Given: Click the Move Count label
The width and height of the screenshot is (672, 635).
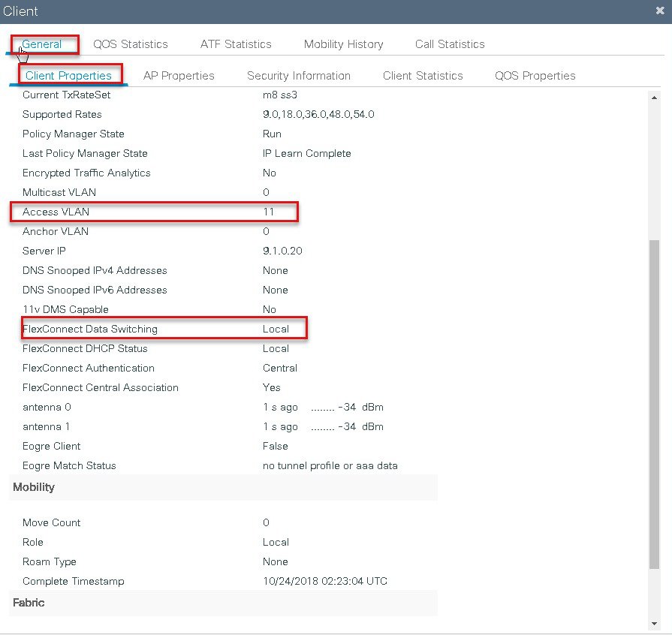Looking at the screenshot, I should point(51,522).
